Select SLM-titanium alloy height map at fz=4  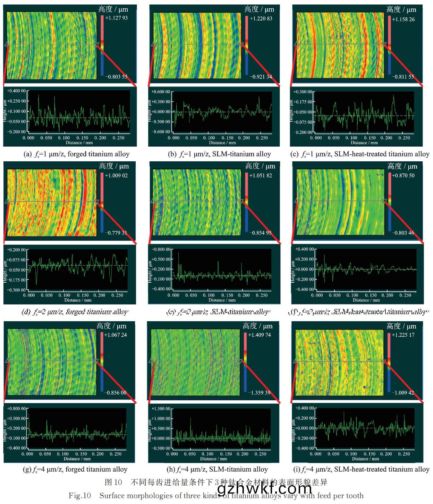[196, 362]
